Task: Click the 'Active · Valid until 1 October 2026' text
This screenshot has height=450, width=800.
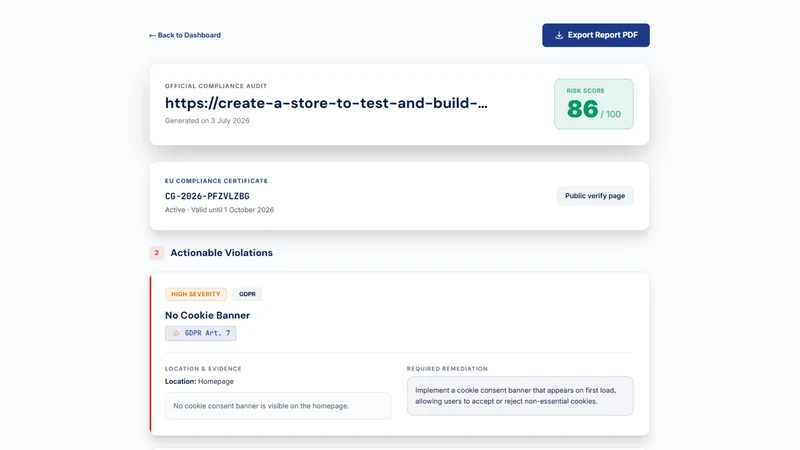Action: pyautogui.click(x=219, y=210)
